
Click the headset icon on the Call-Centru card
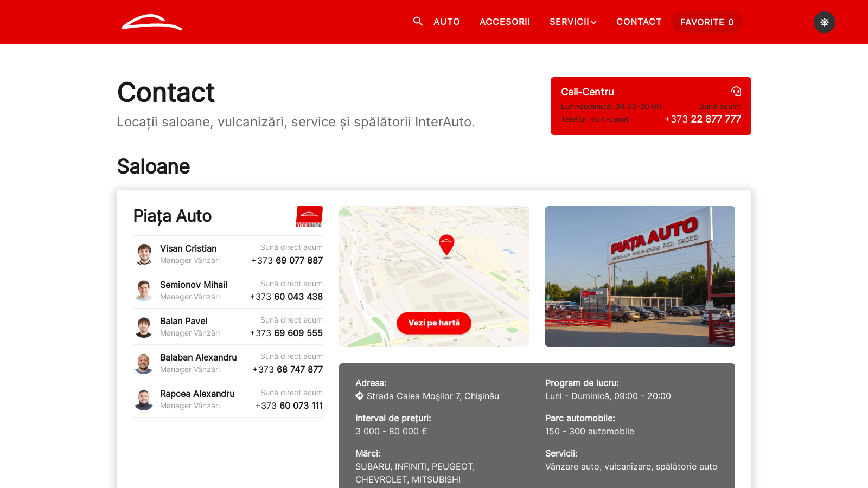[736, 92]
